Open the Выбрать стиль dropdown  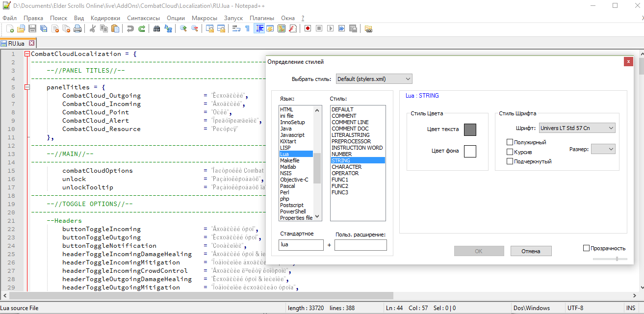coord(374,79)
